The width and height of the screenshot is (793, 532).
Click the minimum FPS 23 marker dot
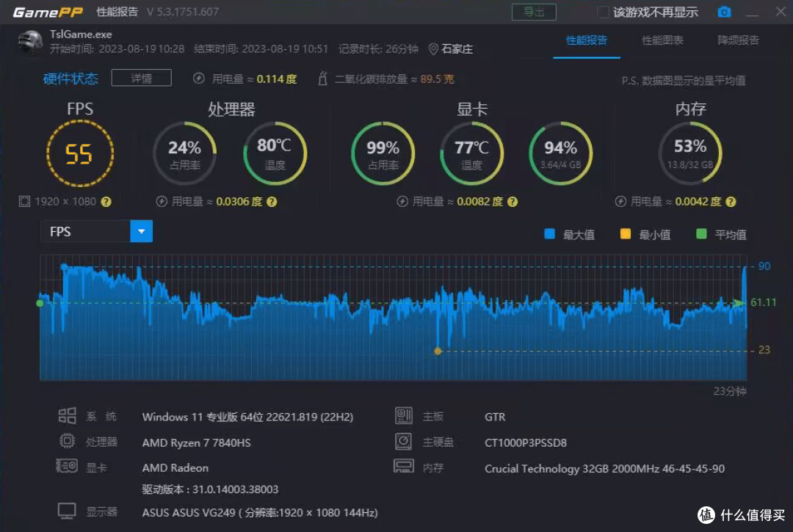438,351
